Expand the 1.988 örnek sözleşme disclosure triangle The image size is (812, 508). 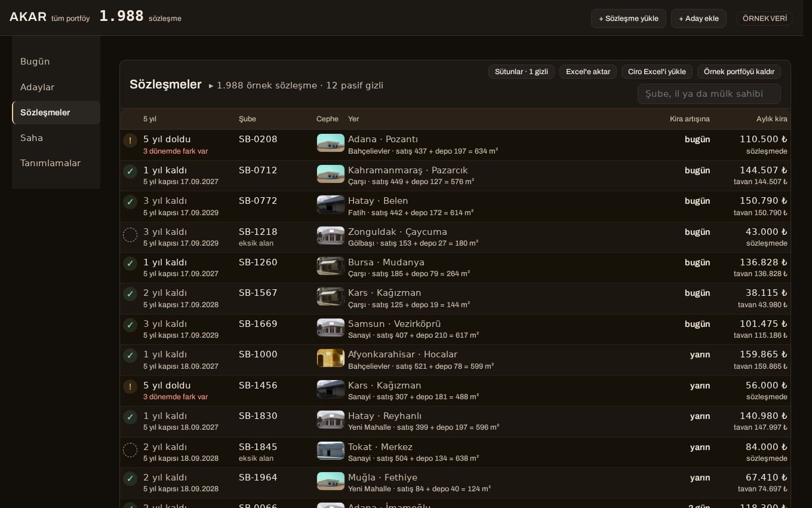(x=211, y=86)
